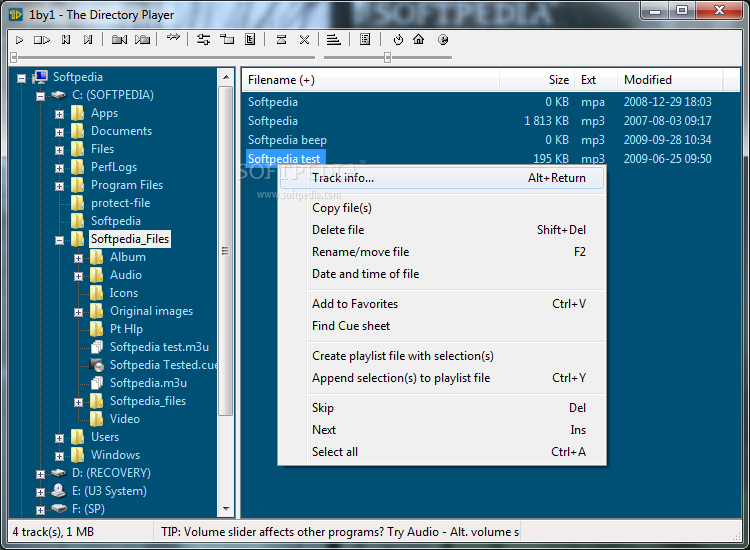Image resolution: width=750 pixels, height=550 pixels.
Task: Click the directory tree view icon
Action: point(227,40)
